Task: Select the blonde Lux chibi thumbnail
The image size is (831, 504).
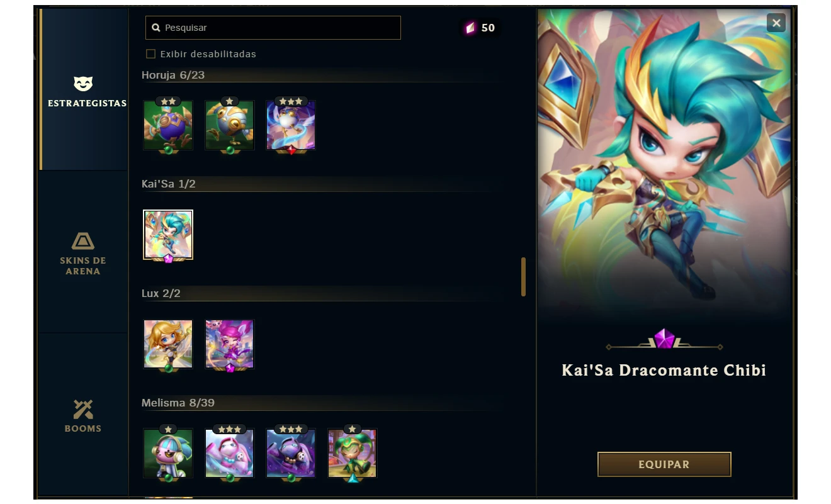Action: [x=168, y=344]
